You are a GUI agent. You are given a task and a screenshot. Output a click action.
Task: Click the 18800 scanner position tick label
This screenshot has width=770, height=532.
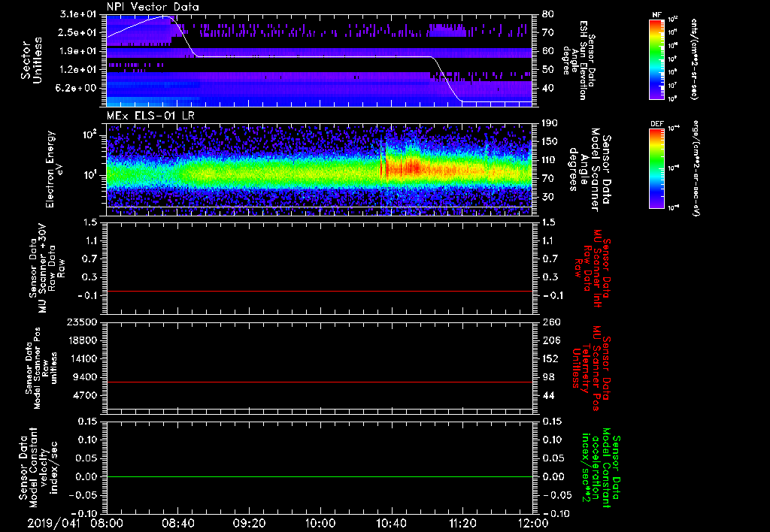pos(82,340)
